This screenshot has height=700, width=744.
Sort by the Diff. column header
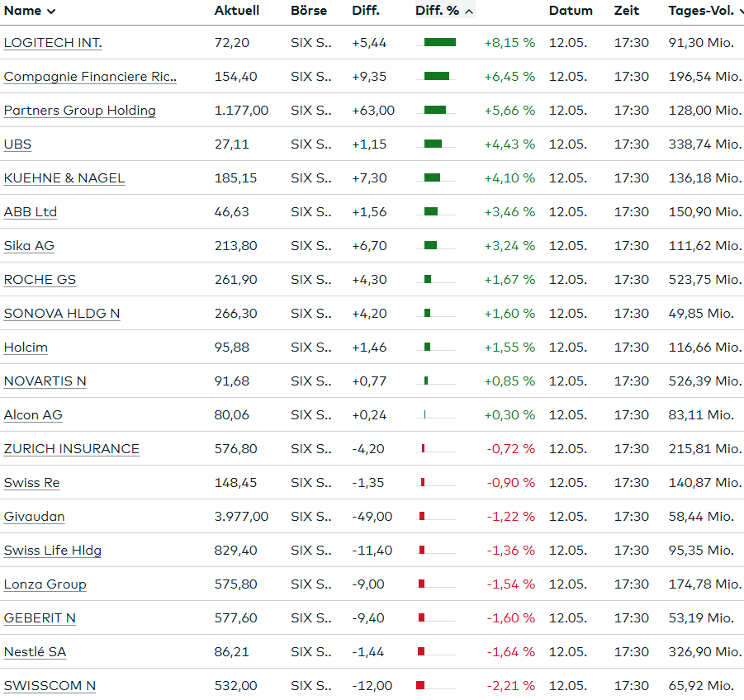[366, 11]
